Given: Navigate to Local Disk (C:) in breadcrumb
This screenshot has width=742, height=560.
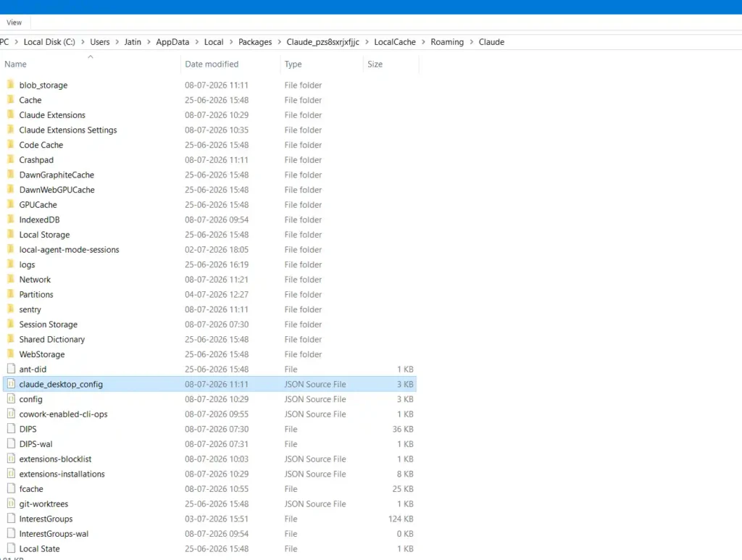Looking at the screenshot, I should coord(49,41).
